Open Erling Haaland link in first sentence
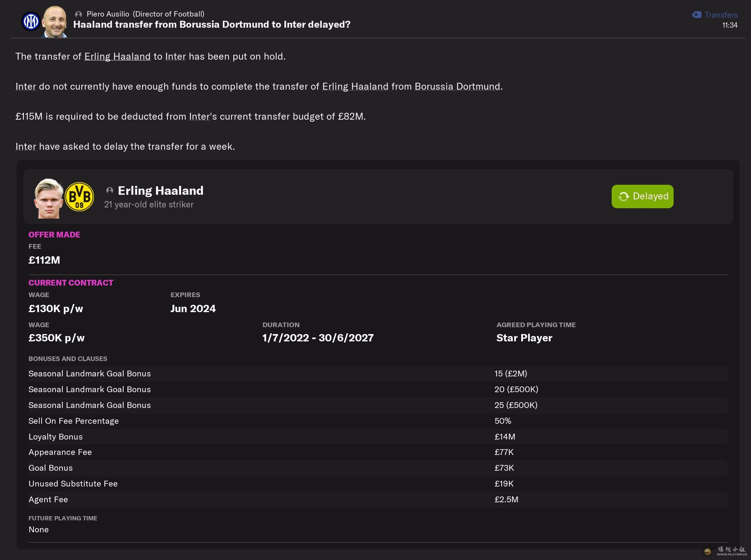This screenshot has height=560, width=751. pyautogui.click(x=117, y=57)
